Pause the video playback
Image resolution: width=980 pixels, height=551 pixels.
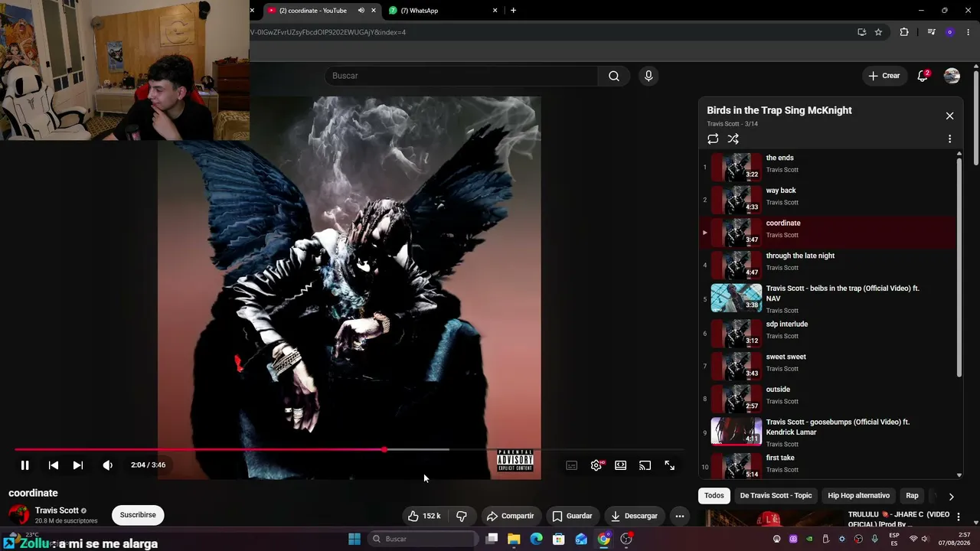(24, 465)
